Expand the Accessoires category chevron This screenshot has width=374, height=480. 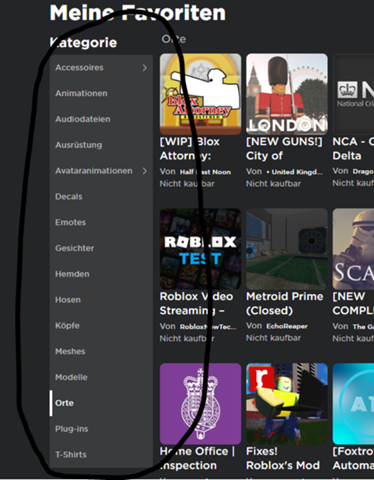point(144,68)
